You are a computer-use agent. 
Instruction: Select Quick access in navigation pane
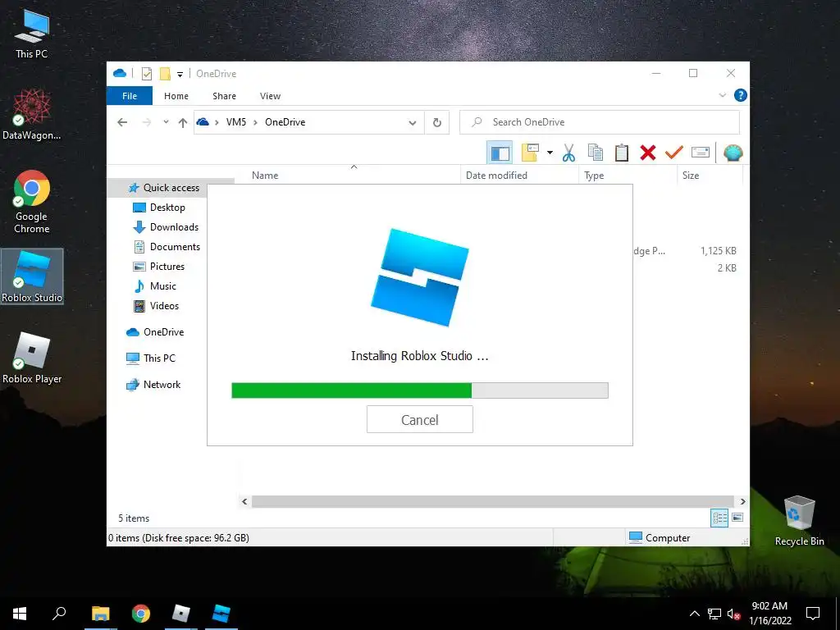pos(163,188)
